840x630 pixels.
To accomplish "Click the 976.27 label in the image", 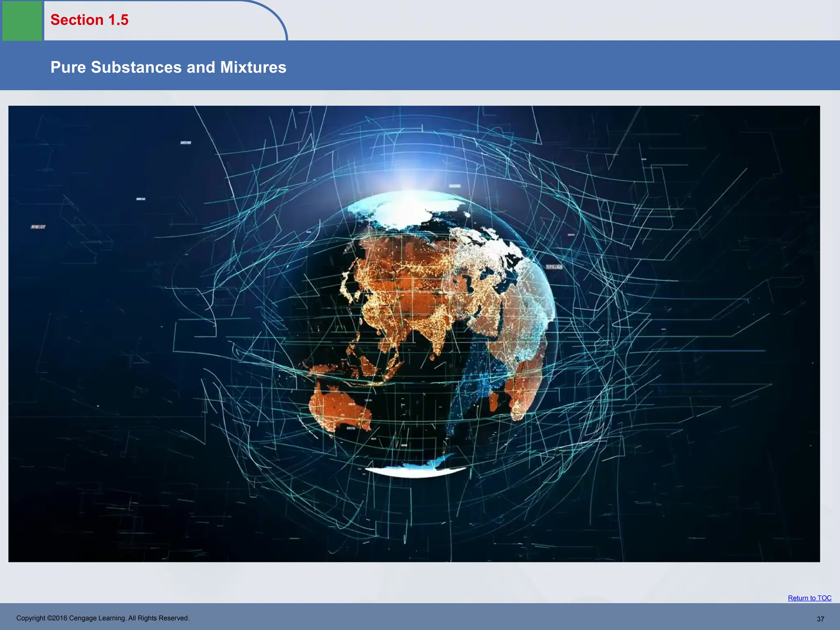I will coord(38,227).
